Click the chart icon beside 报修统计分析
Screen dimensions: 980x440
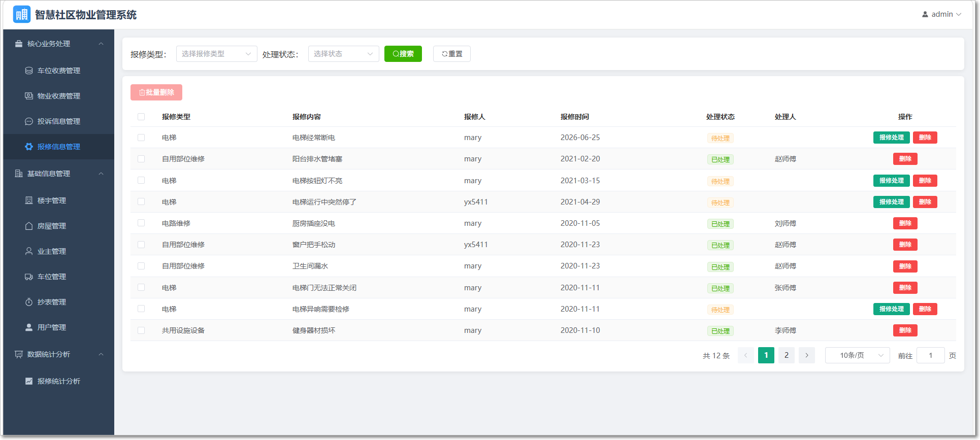pos(29,381)
